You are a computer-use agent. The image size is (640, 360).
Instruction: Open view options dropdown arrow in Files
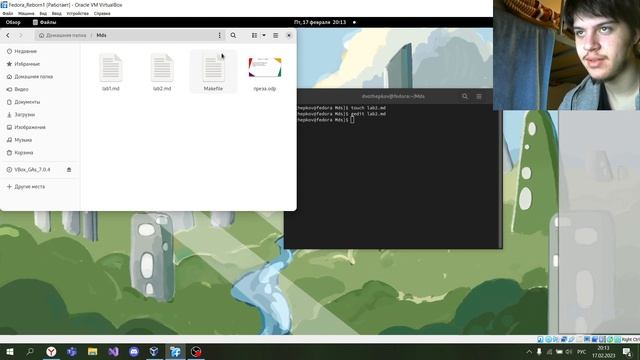point(264,36)
